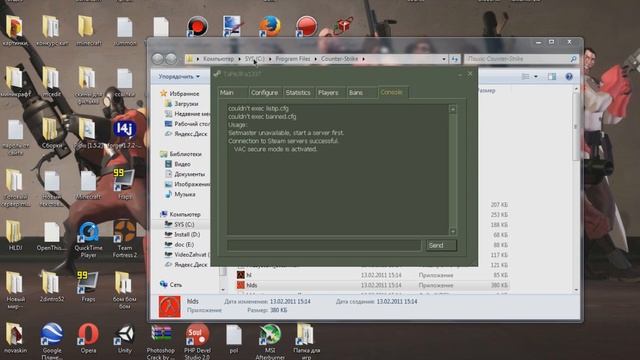Select Компьютер in the navigation pane
This screenshot has width=640, height=360.
click(180, 214)
